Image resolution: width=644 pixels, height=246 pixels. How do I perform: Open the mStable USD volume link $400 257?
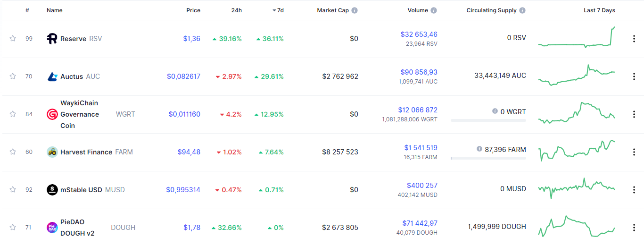[422, 186]
